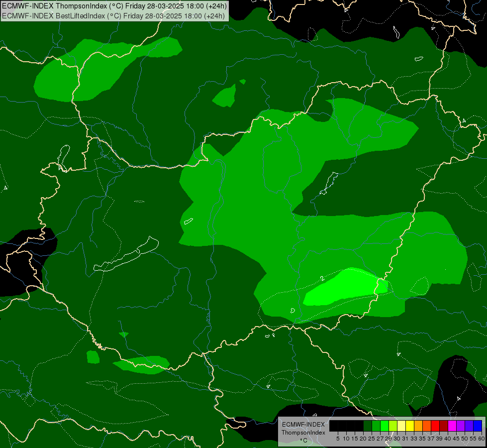The image size is (487, 448).
Task: Pick the dark green 20–25 legend swatch
Action: pyautogui.click(x=368, y=426)
